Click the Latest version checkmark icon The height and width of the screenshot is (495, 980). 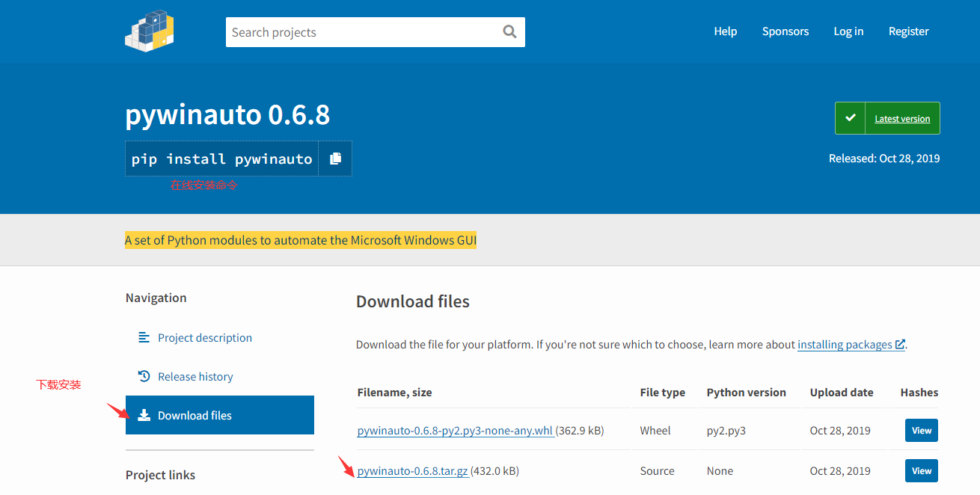tap(850, 118)
